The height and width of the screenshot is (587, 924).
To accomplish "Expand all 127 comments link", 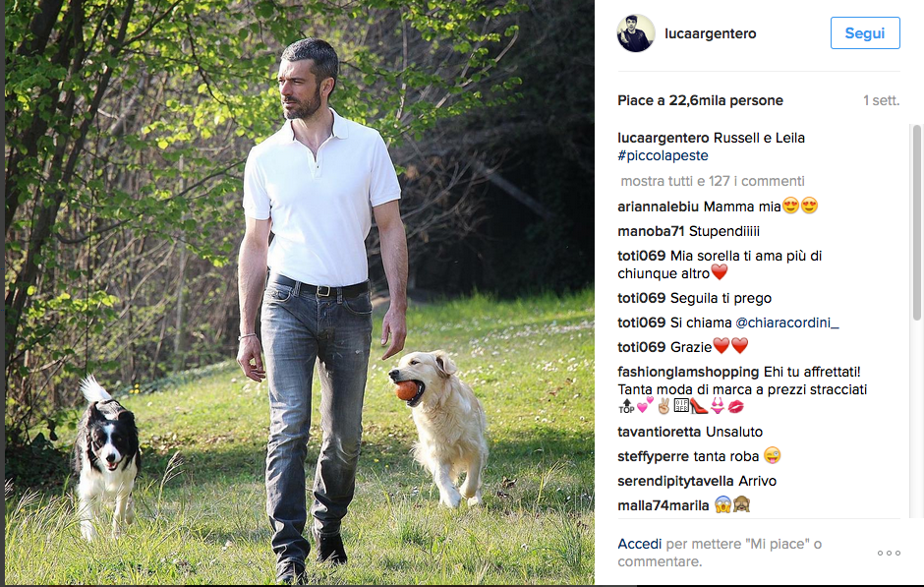I will (713, 181).
